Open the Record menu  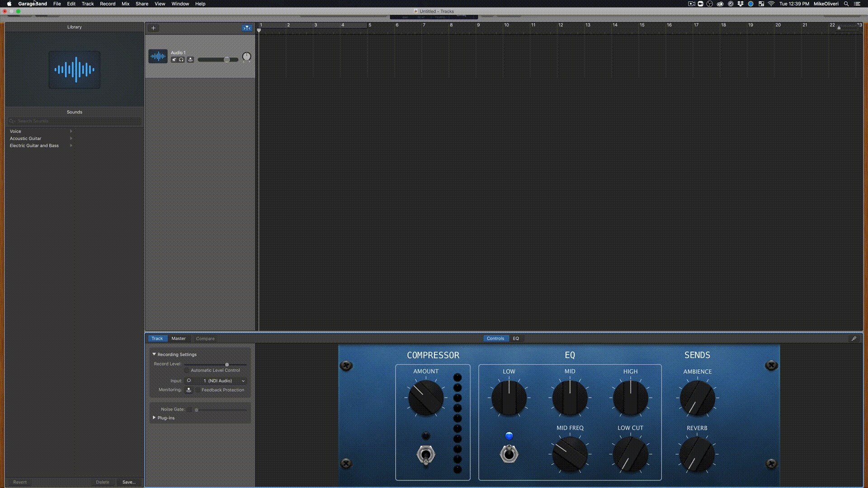point(108,4)
